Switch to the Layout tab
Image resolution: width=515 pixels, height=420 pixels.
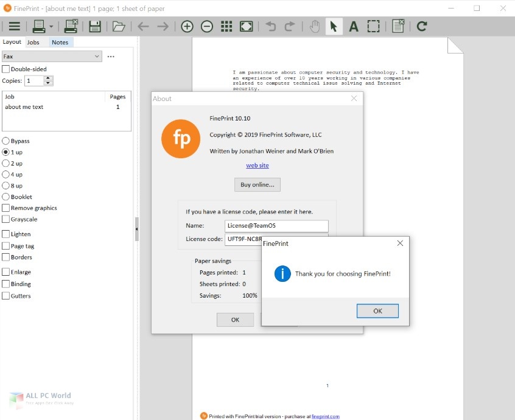12,42
